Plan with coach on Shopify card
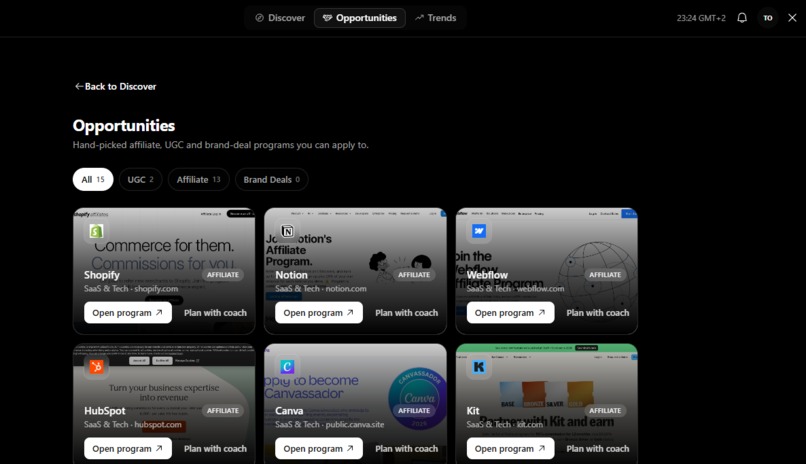 [215, 312]
